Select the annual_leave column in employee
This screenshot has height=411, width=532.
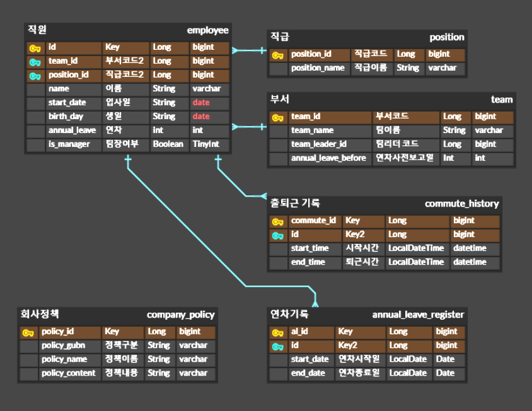[x=74, y=131]
